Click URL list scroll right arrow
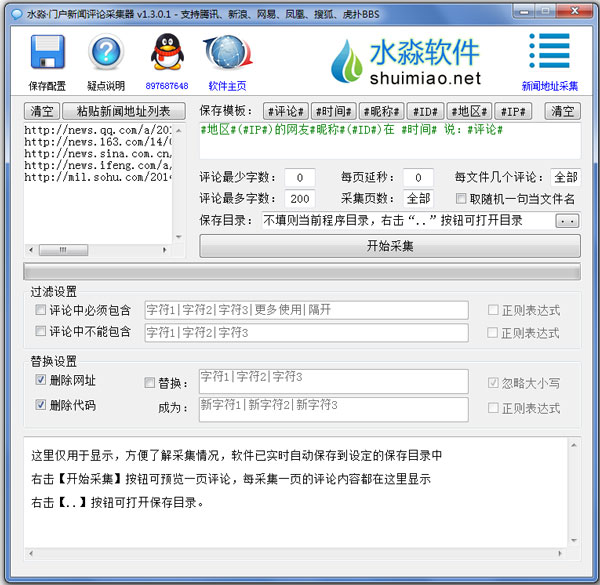Image resolution: width=600 pixels, height=585 pixels. 165,250
